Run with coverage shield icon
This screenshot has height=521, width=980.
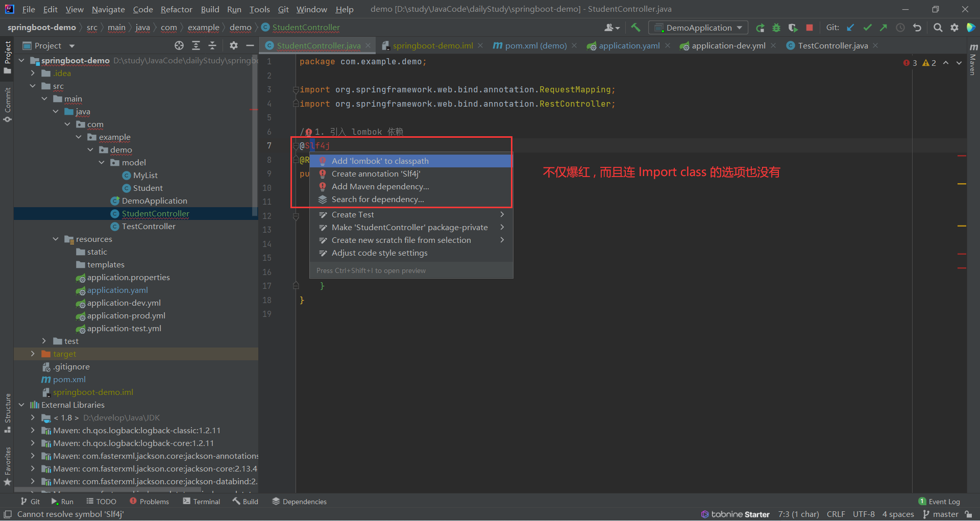click(x=793, y=28)
